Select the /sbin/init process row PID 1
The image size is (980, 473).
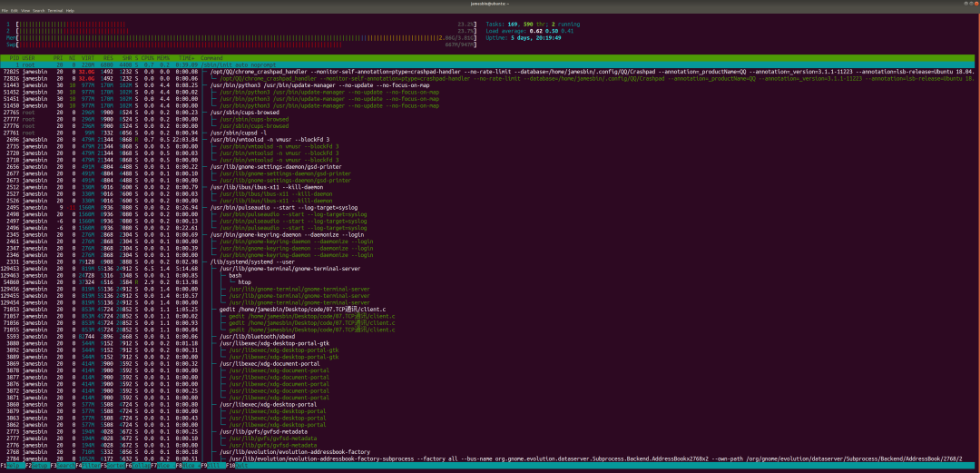pyautogui.click(x=490, y=64)
